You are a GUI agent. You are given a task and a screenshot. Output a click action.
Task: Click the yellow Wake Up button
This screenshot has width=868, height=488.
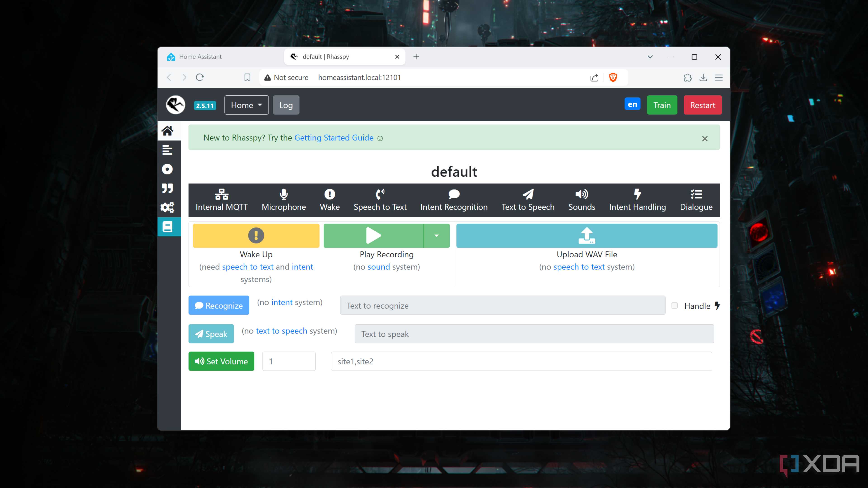pos(256,235)
